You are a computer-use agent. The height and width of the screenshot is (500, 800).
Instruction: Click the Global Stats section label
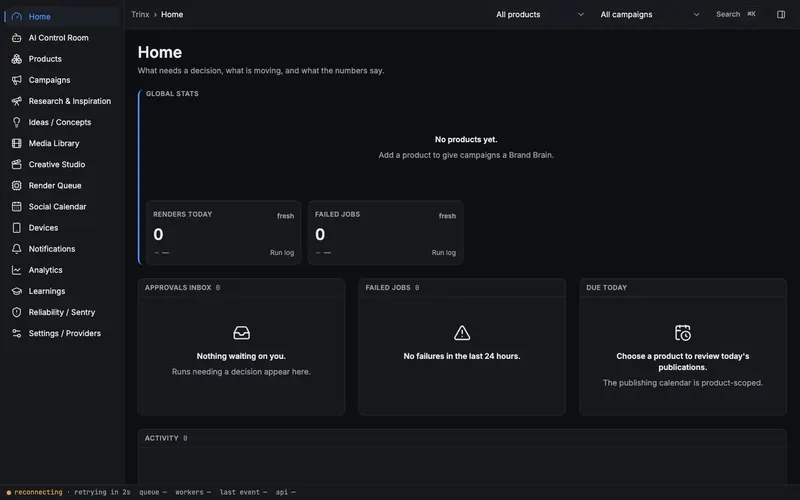pos(172,94)
